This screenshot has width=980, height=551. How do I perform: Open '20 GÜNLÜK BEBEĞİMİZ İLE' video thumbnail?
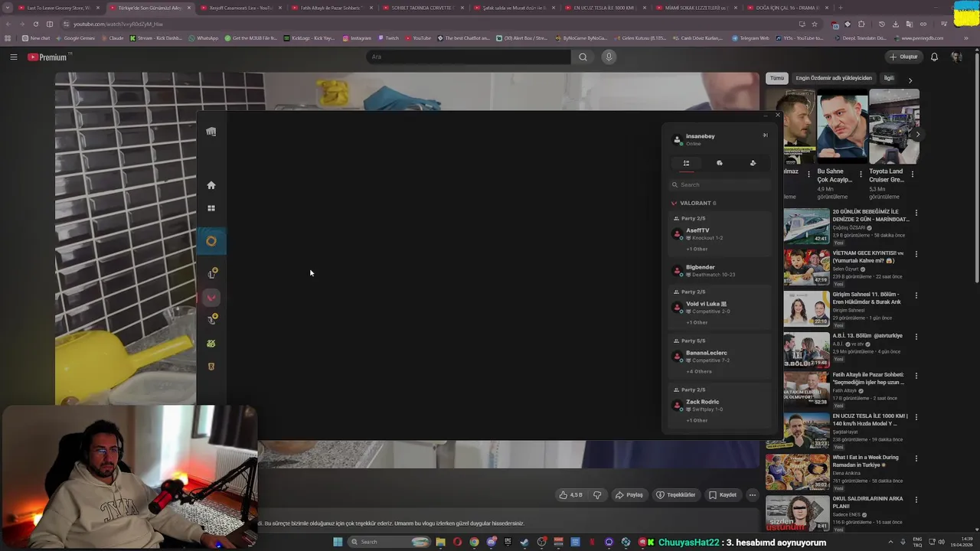click(x=806, y=227)
